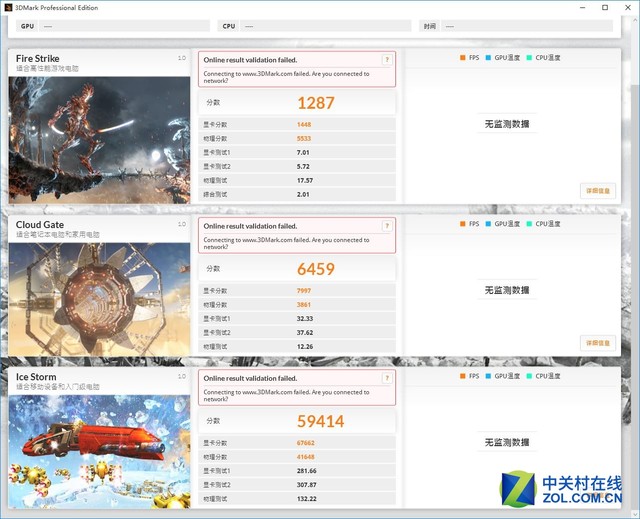Click Fire Strike Online result validation failed message
640x519 pixels.
coord(250,60)
